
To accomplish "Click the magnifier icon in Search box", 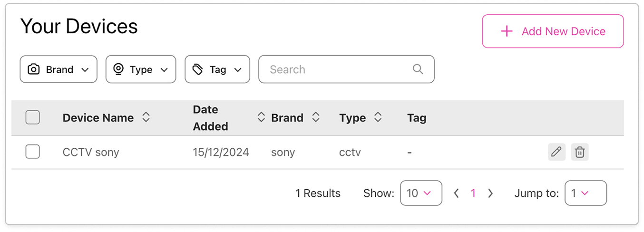I will pos(418,69).
